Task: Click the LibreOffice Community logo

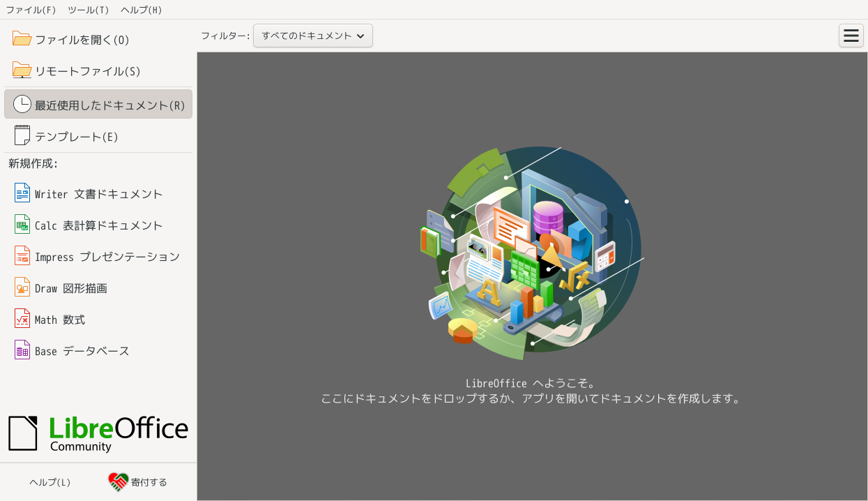Action: (98, 433)
